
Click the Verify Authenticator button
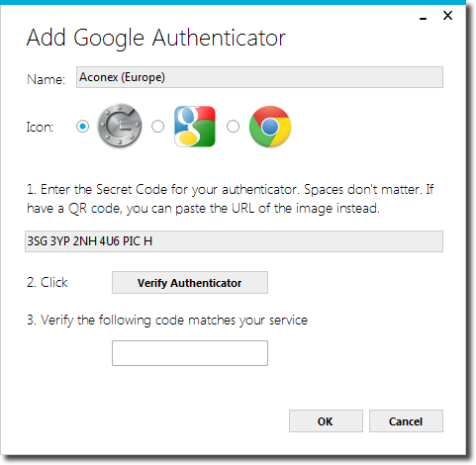190,283
